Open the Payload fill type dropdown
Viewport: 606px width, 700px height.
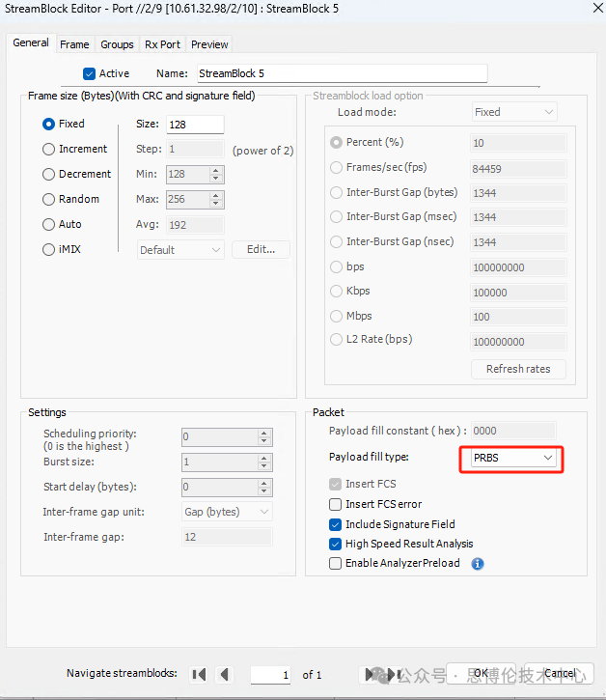(x=513, y=458)
